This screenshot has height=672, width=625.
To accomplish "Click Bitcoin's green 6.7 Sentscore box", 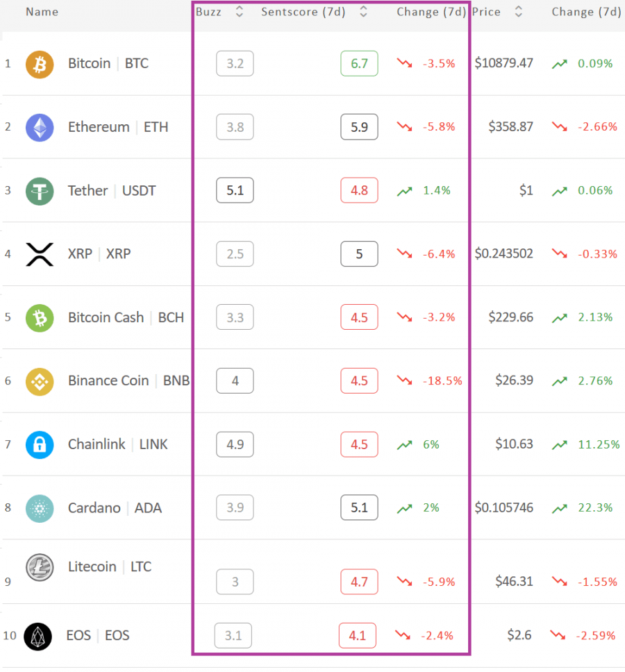I will pos(359,63).
